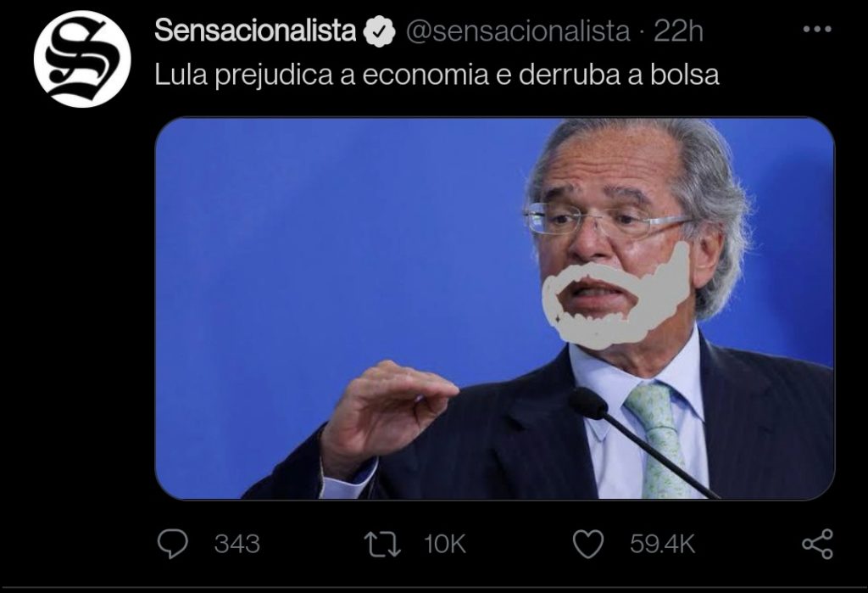
Task: Share the tweet via share icon
Action: point(818,544)
